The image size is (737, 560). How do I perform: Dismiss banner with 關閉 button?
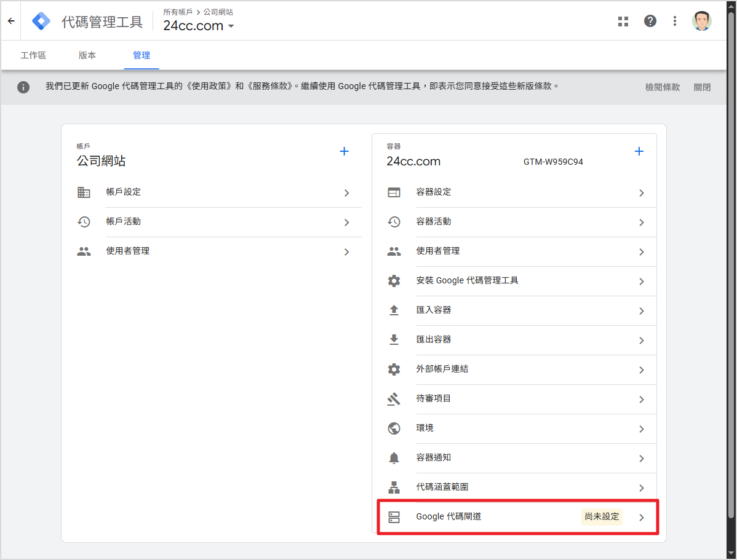pyautogui.click(x=702, y=87)
